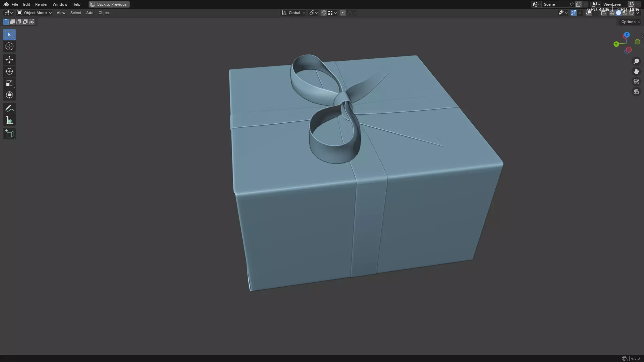
Task: Select the Add Cube tool
Action: [x=9, y=133]
